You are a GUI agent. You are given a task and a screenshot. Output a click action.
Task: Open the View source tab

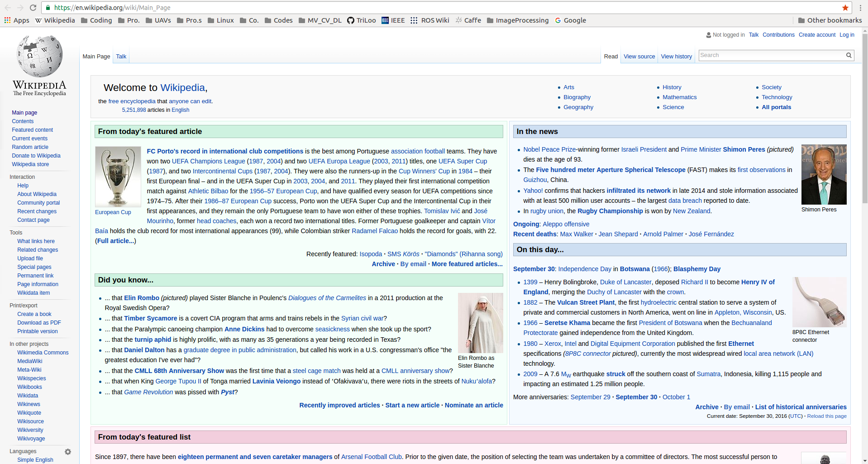(639, 57)
